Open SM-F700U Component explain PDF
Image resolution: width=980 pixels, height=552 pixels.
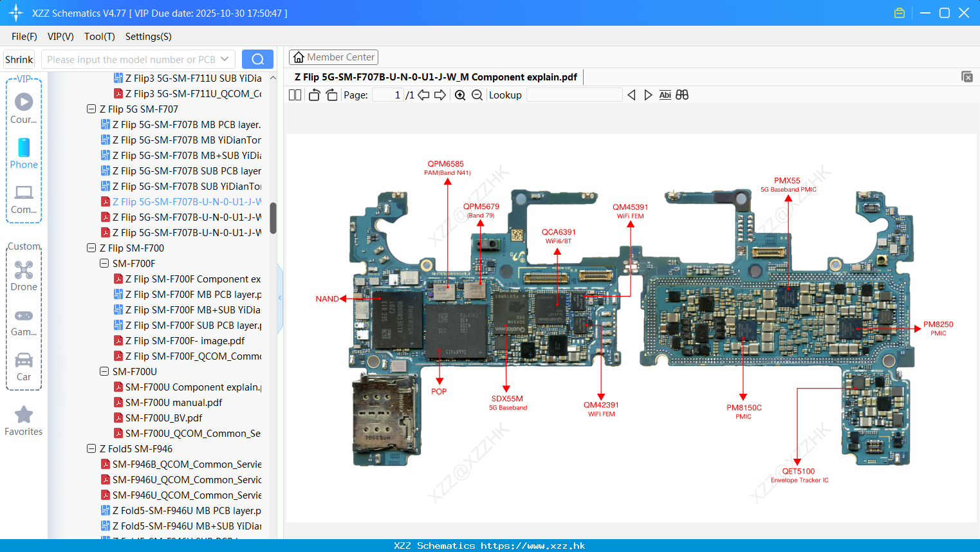pyautogui.click(x=187, y=387)
